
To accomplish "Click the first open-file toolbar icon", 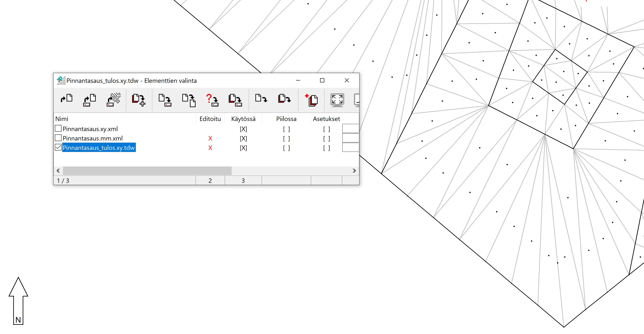I will point(67,99).
